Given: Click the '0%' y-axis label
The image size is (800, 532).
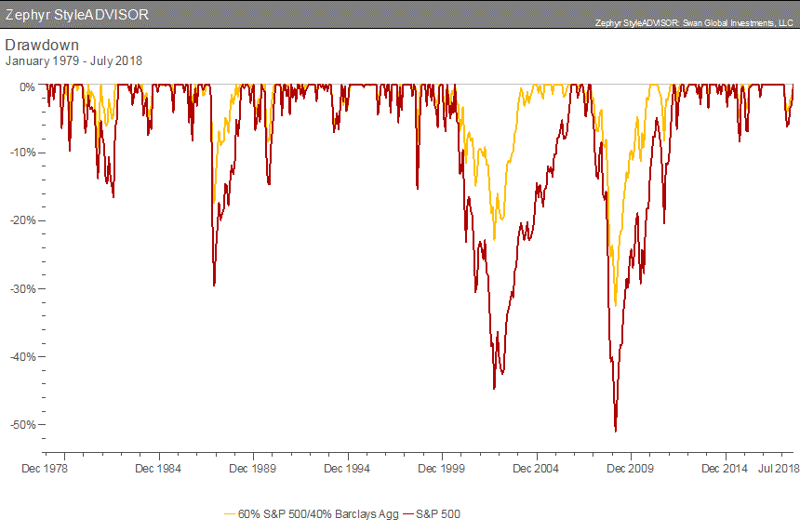Looking at the screenshot, I should point(27,87).
